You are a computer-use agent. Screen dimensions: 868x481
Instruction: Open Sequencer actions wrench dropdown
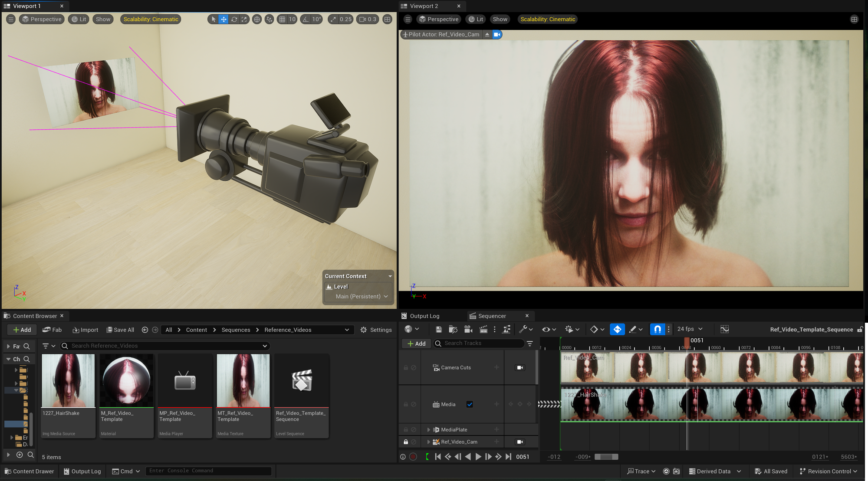[x=526, y=329]
